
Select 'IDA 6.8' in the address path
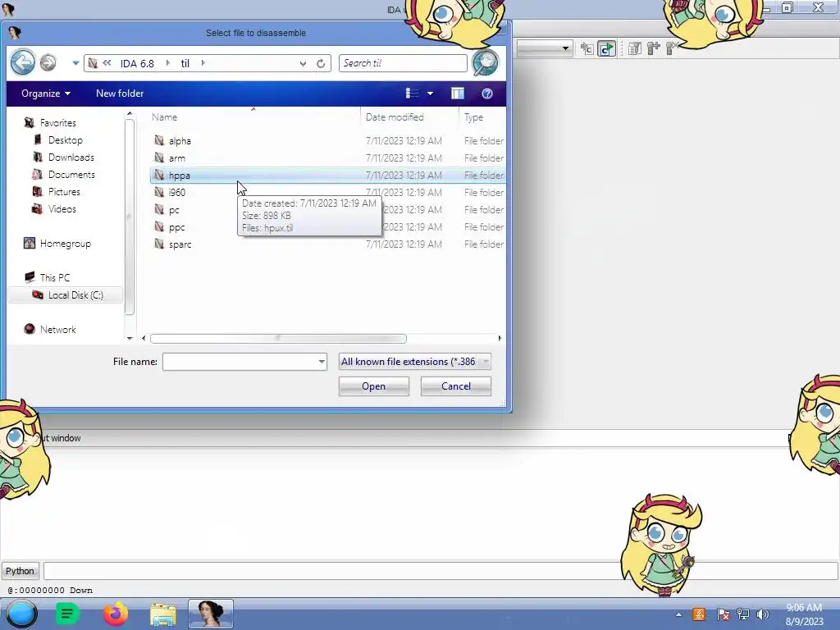137,63
